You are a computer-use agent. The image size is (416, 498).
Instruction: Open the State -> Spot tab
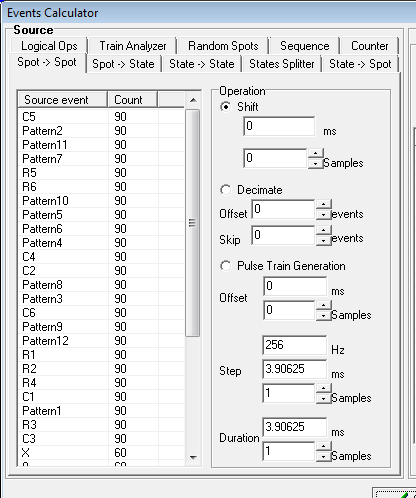click(360, 64)
